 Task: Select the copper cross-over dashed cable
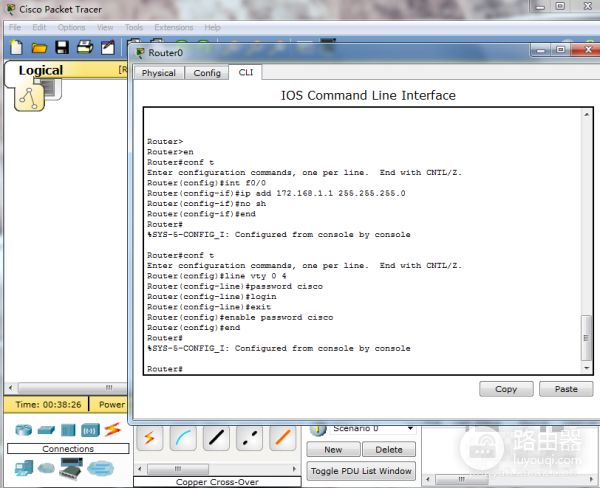[x=250, y=438]
